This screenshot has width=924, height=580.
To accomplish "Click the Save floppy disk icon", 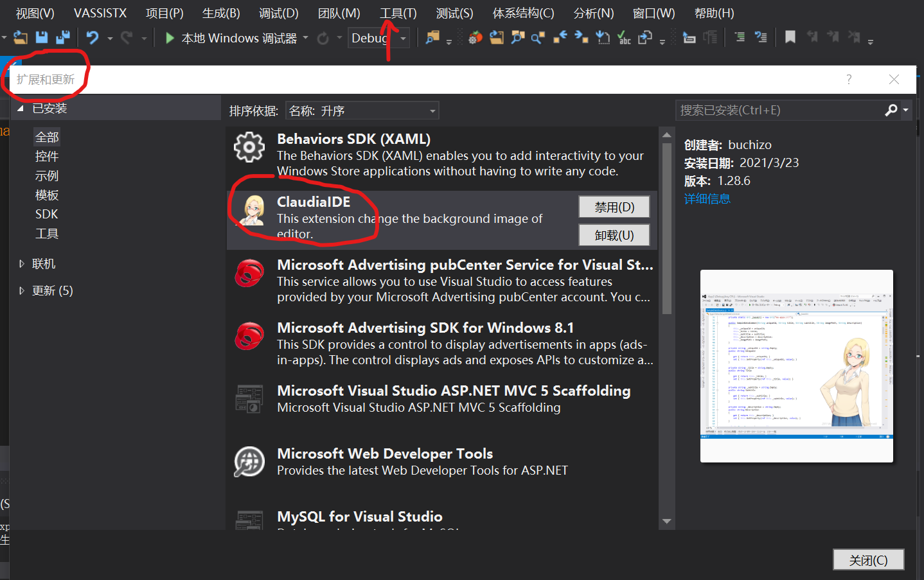I will 42,38.
